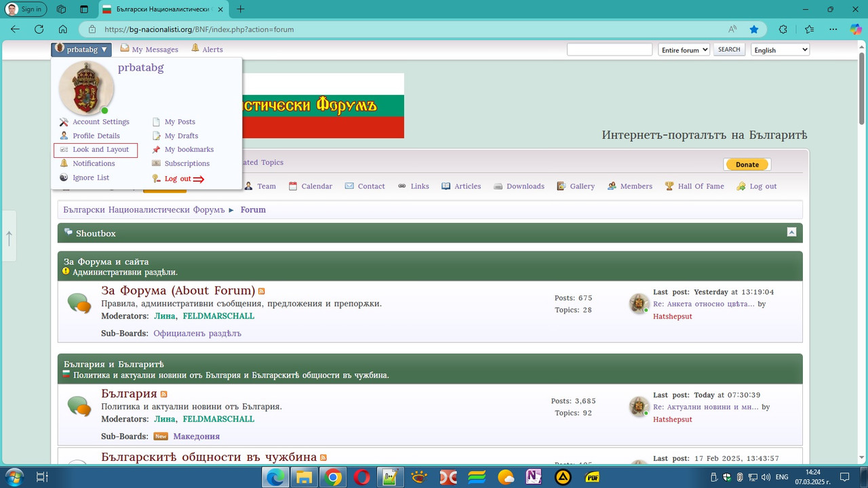Open the Windows Start menu
Image resolution: width=868 pixels, height=488 pixels.
[x=13, y=477]
